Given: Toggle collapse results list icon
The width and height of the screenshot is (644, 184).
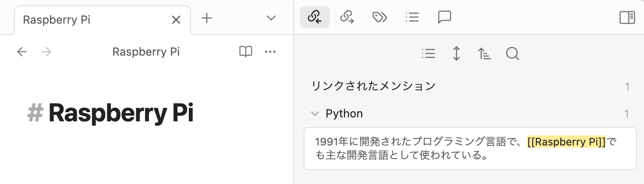Looking at the screenshot, I should click(x=428, y=53).
